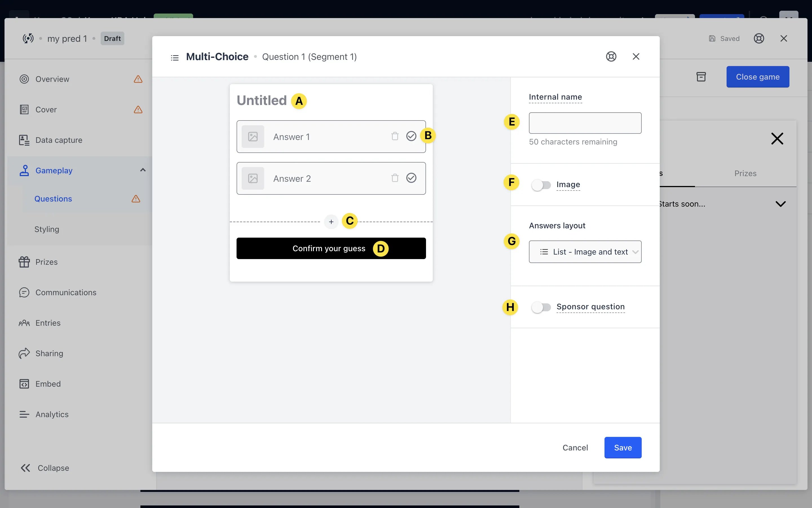Viewport: 812px width, 508px height.
Task: Mark Answer 1 as correct checkmark
Action: pos(411,136)
